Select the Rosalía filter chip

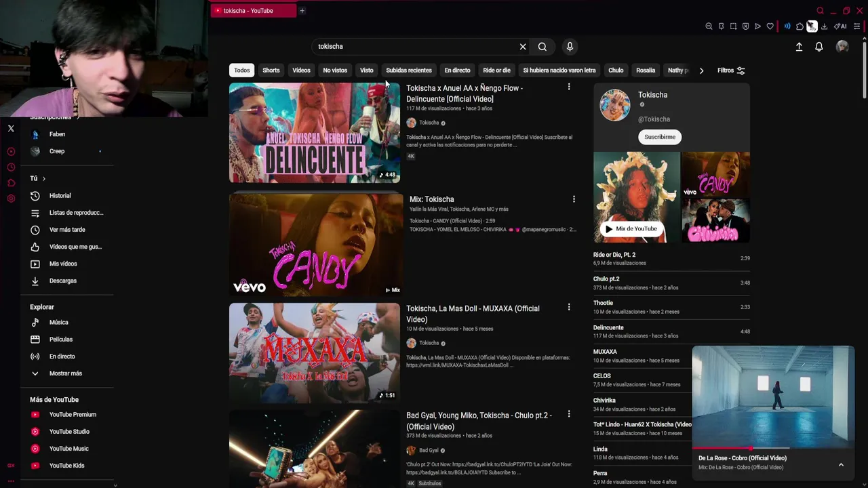coord(646,70)
